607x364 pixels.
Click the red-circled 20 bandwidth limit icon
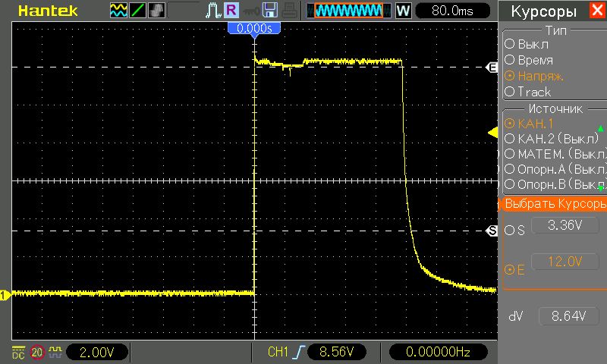[x=37, y=352]
